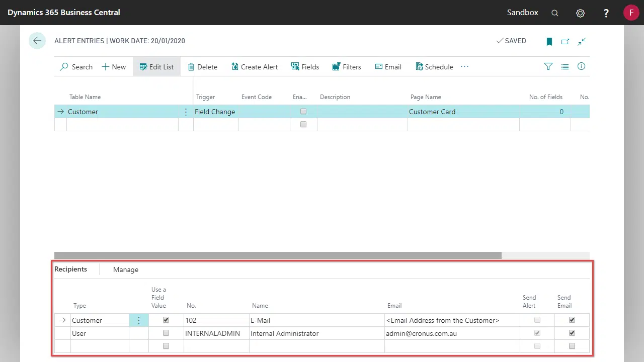Screen dimensions: 644x362
Task: Open row menu dots in Recipients Customer row
Action: 139,320
